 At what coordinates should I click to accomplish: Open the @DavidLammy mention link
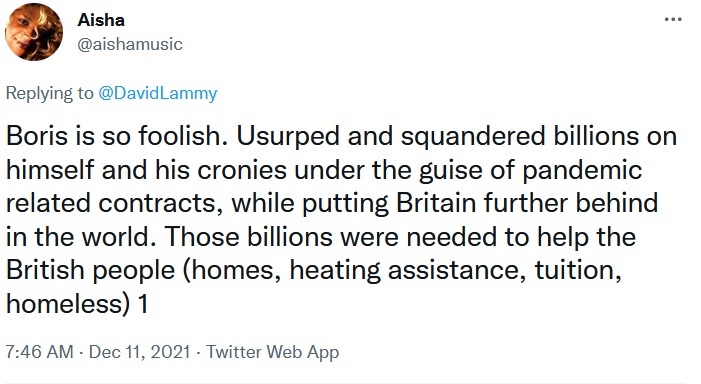click(157, 93)
